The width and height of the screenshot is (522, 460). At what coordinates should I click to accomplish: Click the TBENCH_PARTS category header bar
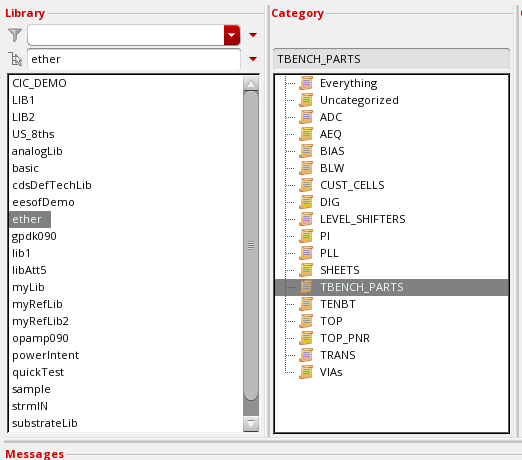pos(391,59)
